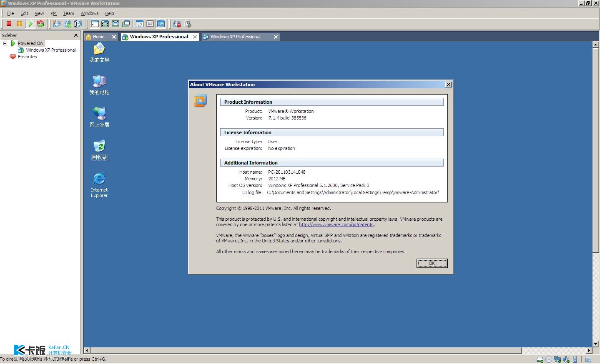Viewport: 600px width, 364px height.
Task: Revert to snapshot via toolbar icon
Action: point(67,24)
